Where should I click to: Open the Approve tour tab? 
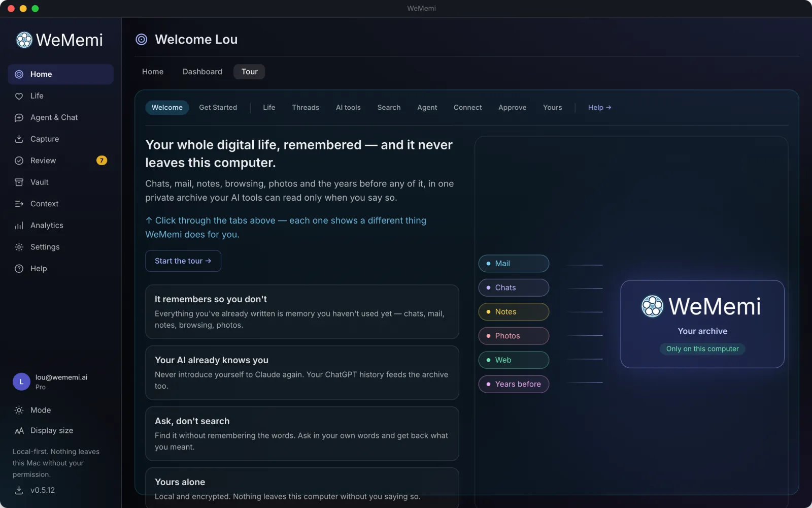pos(512,108)
